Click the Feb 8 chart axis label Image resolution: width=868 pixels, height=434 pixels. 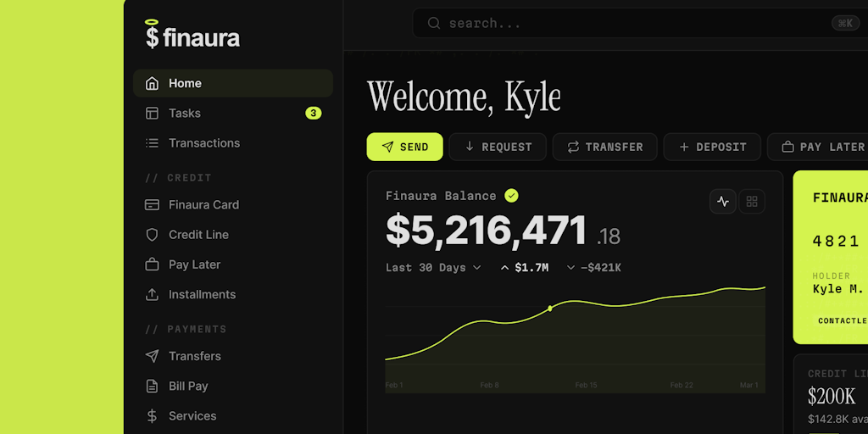point(490,386)
